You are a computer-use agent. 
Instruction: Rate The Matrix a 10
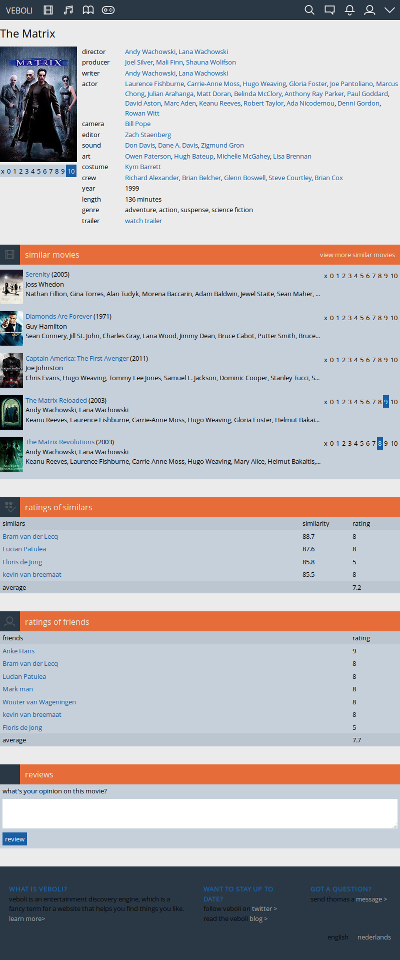click(71, 171)
